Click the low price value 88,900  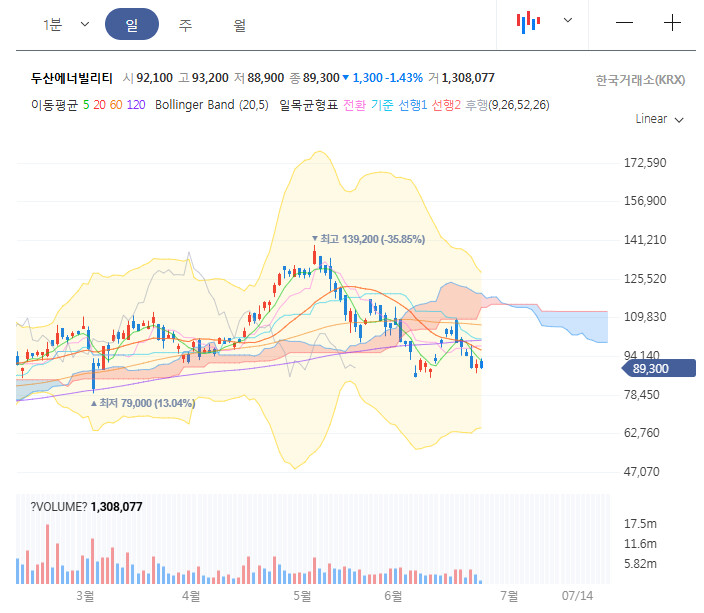click(x=265, y=78)
